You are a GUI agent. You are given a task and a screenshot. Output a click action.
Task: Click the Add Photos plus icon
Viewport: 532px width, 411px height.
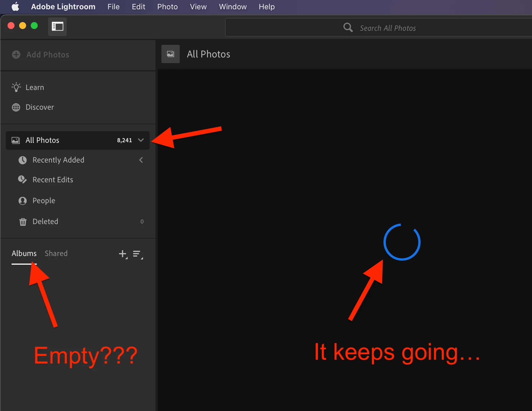[16, 55]
